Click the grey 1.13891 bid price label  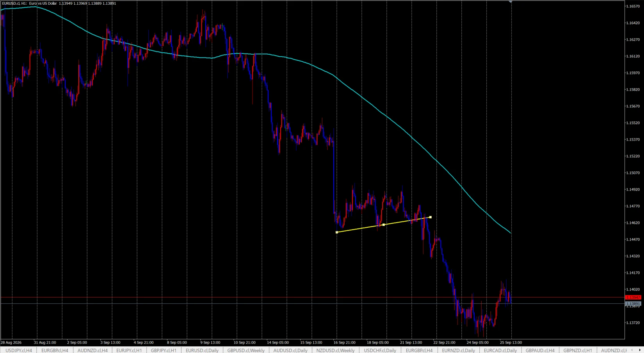[633, 303]
